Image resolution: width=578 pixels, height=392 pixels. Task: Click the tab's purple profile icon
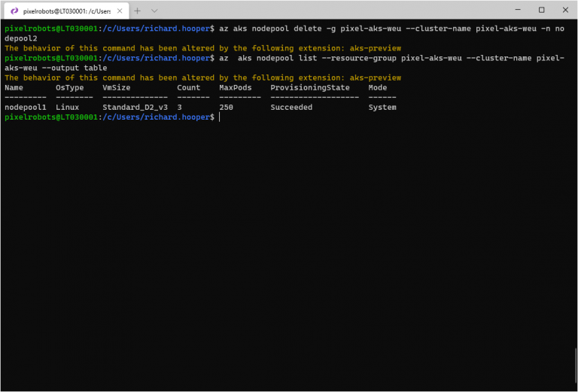pos(14,11)
